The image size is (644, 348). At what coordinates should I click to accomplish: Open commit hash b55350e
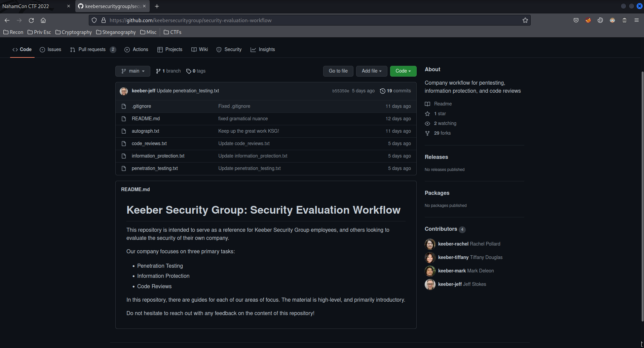pyautogui.click(x=341, y=91)
